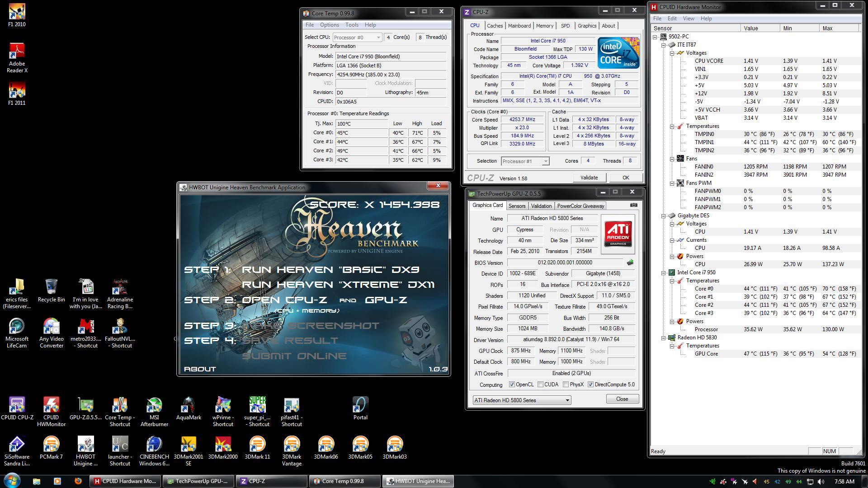Open wPrime shortcut icon
Viewport: 868px width, 488px height.
223,412
